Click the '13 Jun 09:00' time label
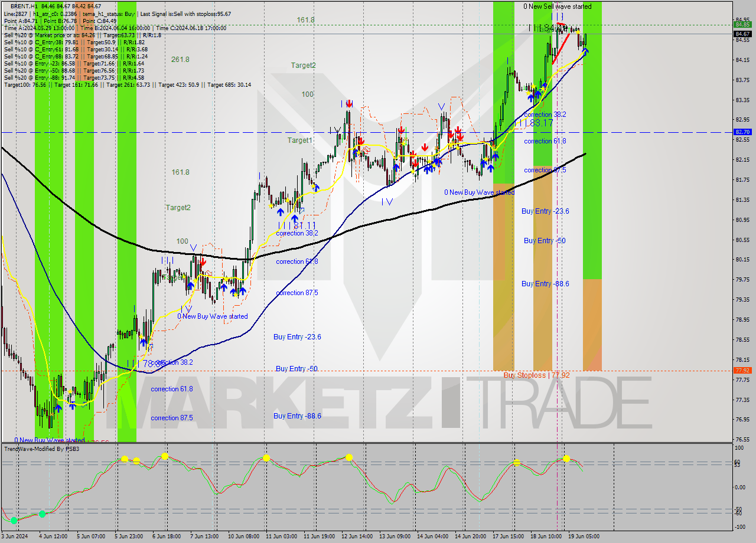Image resolution: width=756 pixels, height=543 pixels. [396, 537]
